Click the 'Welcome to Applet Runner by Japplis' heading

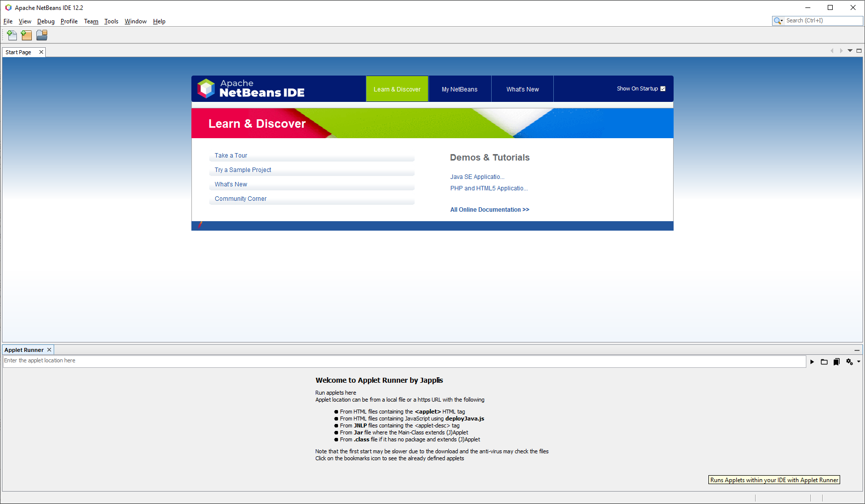click(379, 380)
